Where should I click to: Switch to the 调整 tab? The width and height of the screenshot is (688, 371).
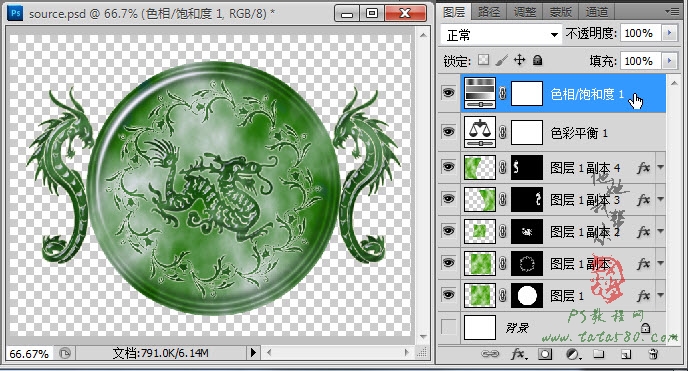coord(525,12)
